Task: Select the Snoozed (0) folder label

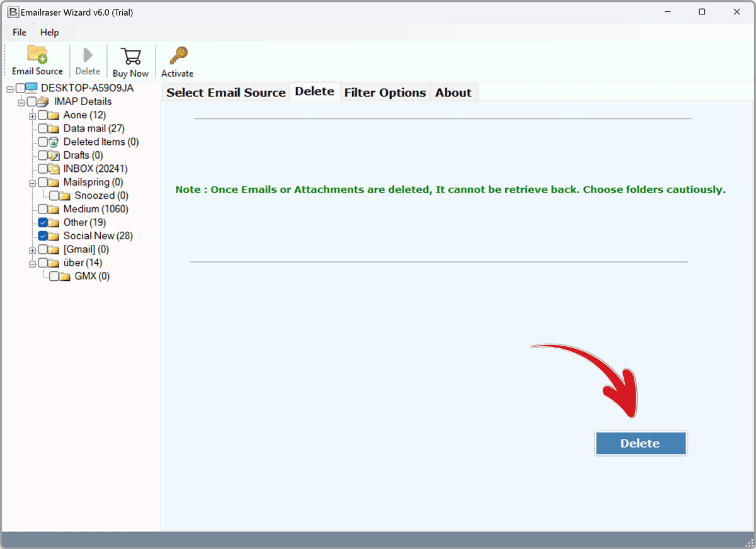Action: 101,196
